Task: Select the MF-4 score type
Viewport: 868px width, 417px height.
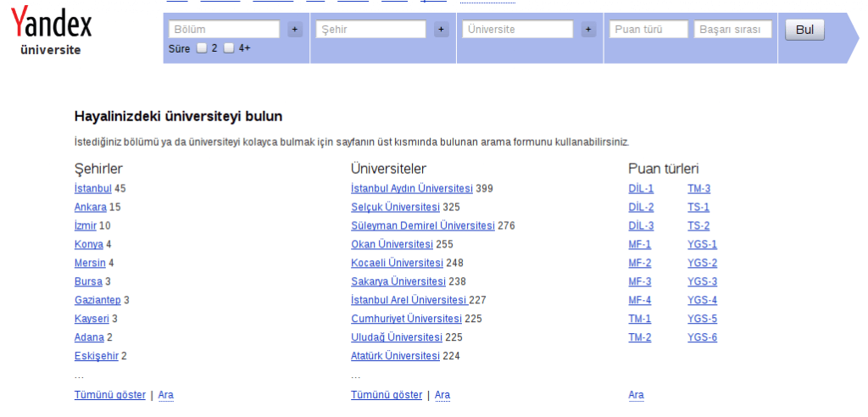Action: [640, 299]
